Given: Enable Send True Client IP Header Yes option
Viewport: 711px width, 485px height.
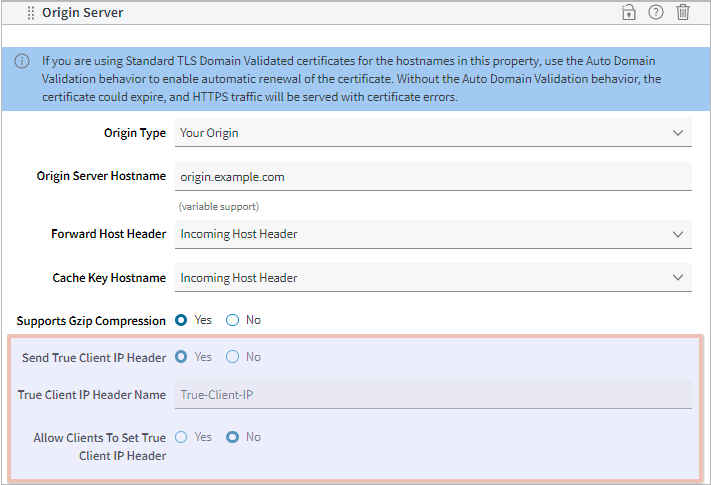Looking at the screenshot, I should (182, 357).
